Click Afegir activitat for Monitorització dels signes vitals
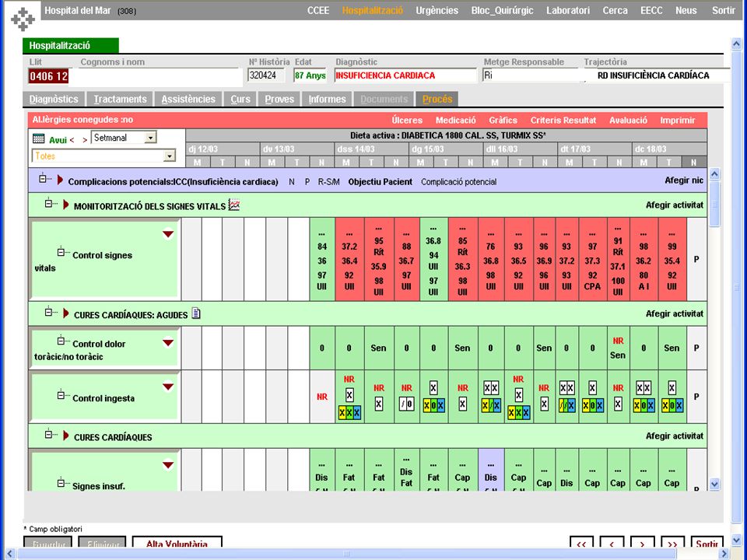This screenshot has width=747, height=560. [675, 205]
